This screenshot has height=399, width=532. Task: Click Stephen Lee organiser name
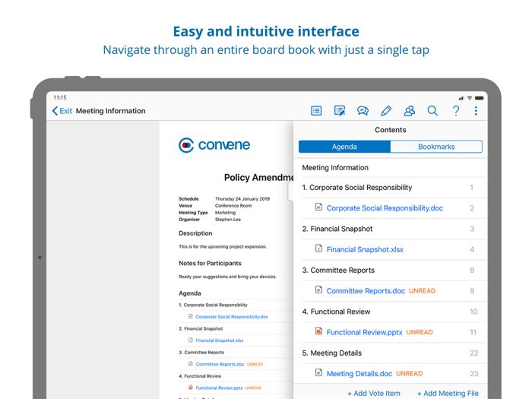(228, 220)
